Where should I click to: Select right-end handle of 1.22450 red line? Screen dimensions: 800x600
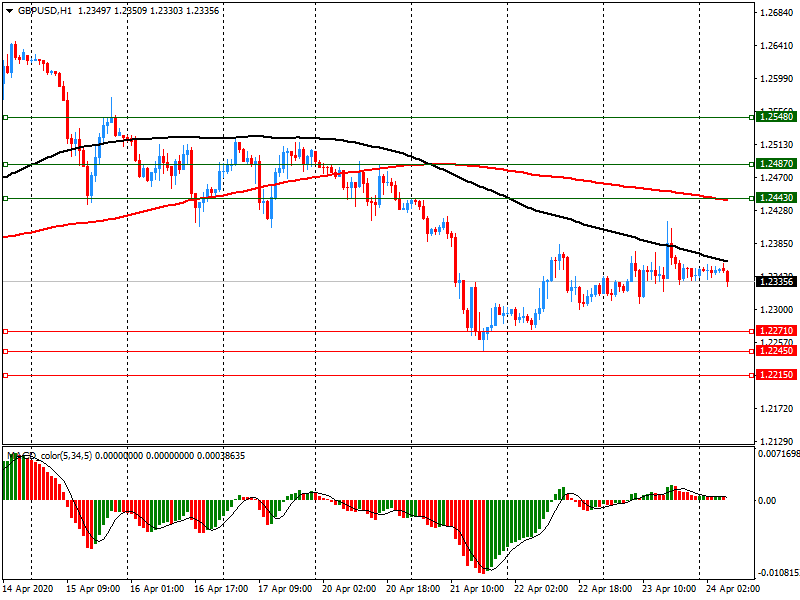click(752, 352)
